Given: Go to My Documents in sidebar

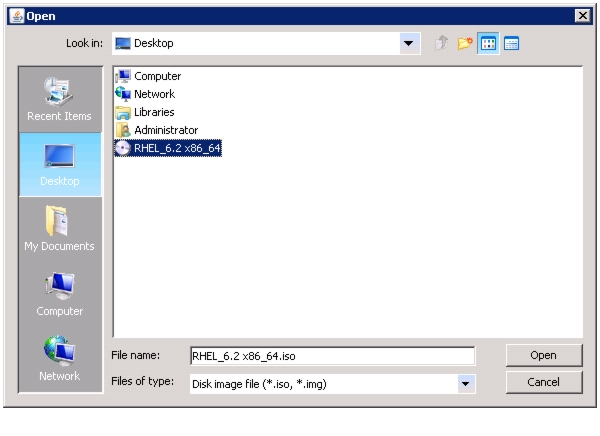Looking at the screenshot, I should point(60,229).
